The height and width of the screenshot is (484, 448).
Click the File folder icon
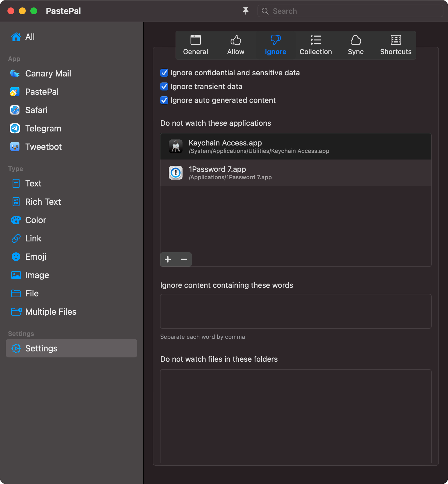coord(16,293)
